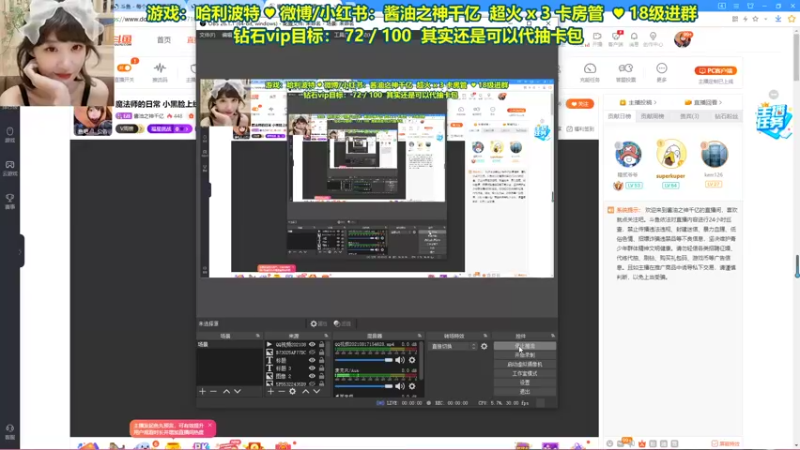The height and width of the screenshot is (450, 800).
Task: Toggle visibility of 标题 text source
Action: pyautogui.click(x=312, y=360)
